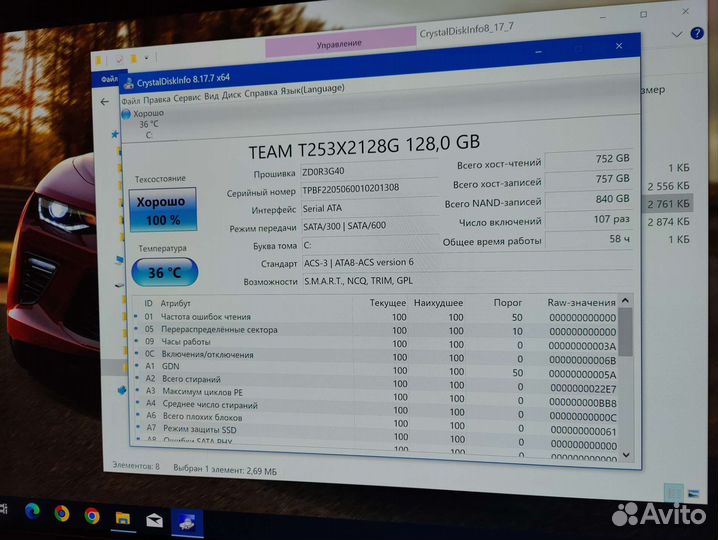Click the interface field Serial ATA
The width and height of the screenshot is (718, 540).
tap(370, 207)
